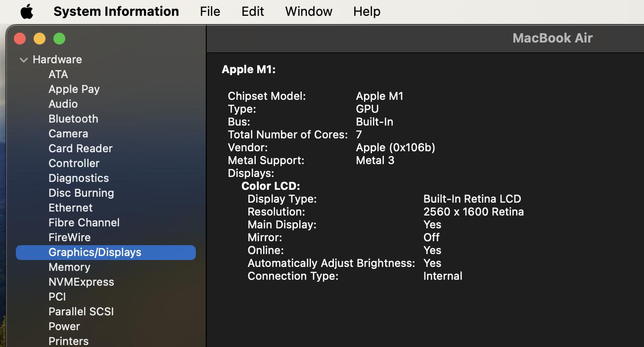Screen dimensions: 644x347
Task: Click the Chipset Model: label
Action: (267, 96)
